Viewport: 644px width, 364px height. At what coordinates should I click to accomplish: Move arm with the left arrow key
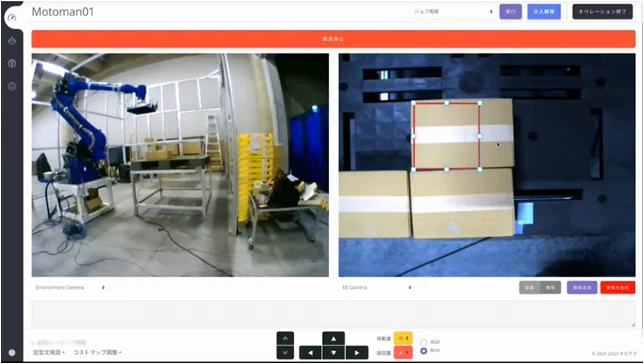coord(310,352)
